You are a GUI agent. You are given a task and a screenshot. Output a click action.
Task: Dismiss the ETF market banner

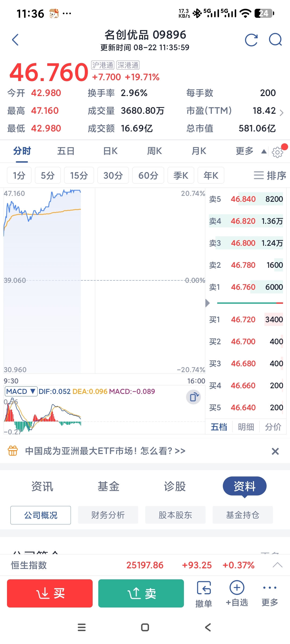point(275,451)
